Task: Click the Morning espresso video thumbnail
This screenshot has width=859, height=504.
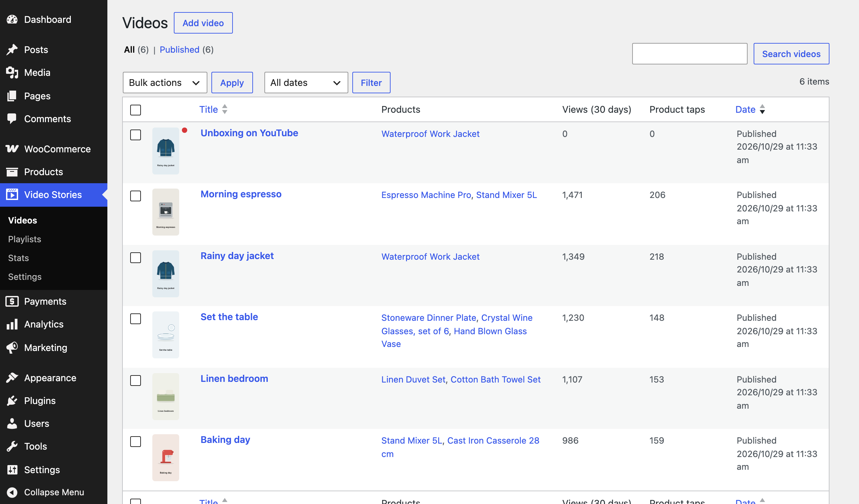Action: (x=166, y=212)
